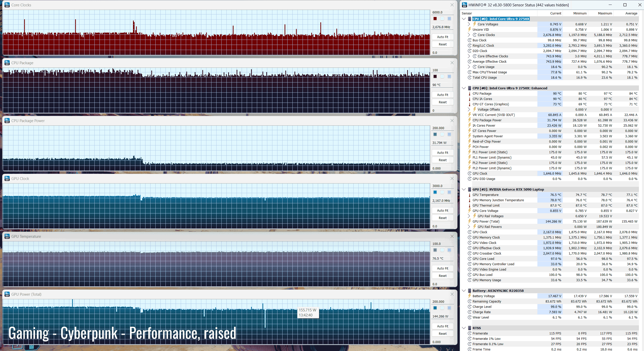The image size is (644, 351).
Task: Click the thermometer icon beside GPU Temperature row
Action: click(x=470, y=195)
